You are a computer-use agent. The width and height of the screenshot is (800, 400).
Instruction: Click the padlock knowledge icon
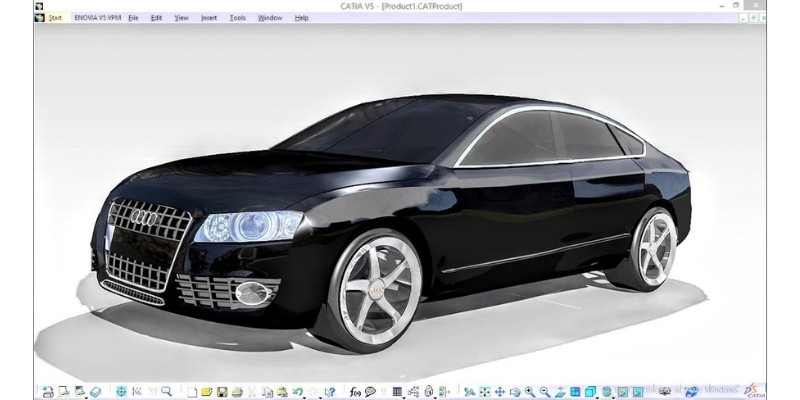tap(428, 391)
